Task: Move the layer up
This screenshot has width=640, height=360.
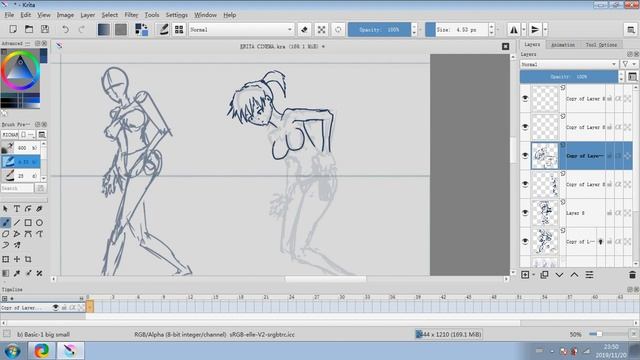Action: [x=574, y=275]
